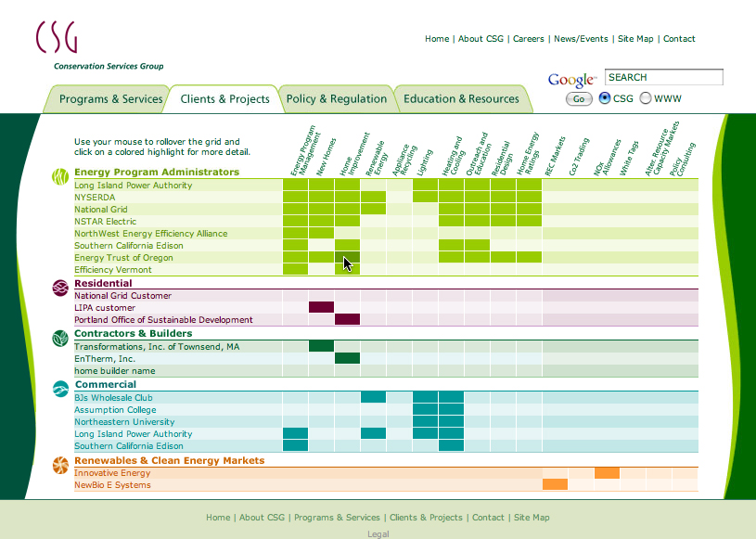The width and height of the screenshot is (756, 539).
Task: Open the News/Events link
Action: (581, 39)
